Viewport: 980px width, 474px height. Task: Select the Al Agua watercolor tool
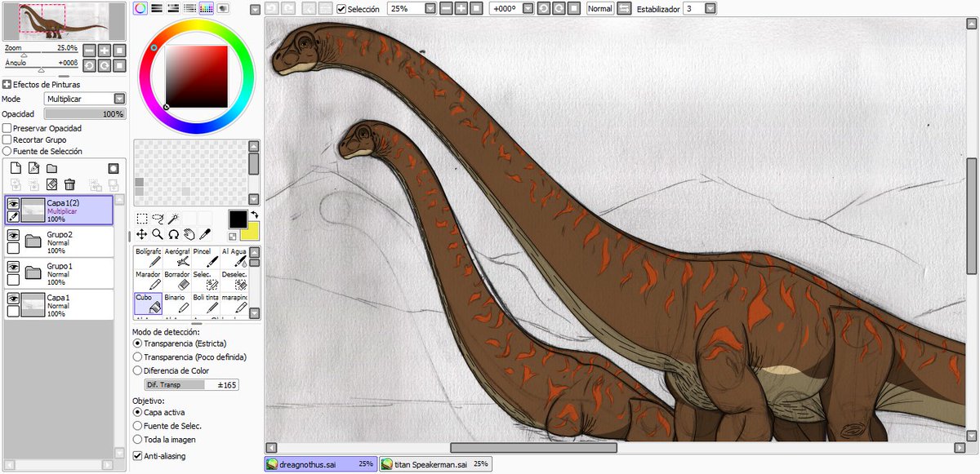click(234, 257)
